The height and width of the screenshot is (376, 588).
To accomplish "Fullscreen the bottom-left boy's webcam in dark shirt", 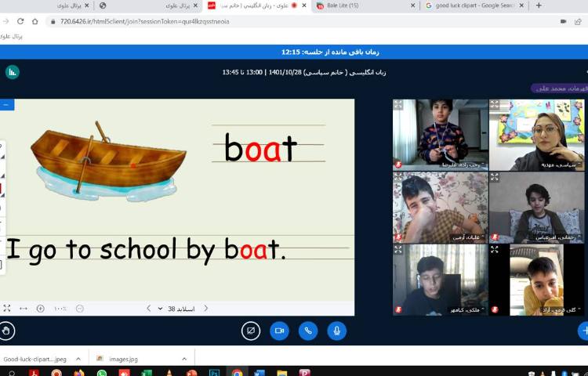I will click(x=398, y=249).
